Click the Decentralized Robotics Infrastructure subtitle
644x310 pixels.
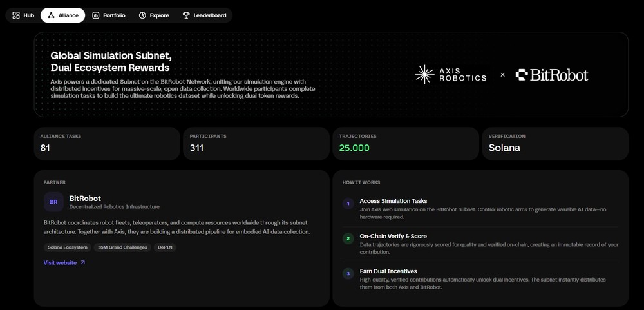click(114, 207)
